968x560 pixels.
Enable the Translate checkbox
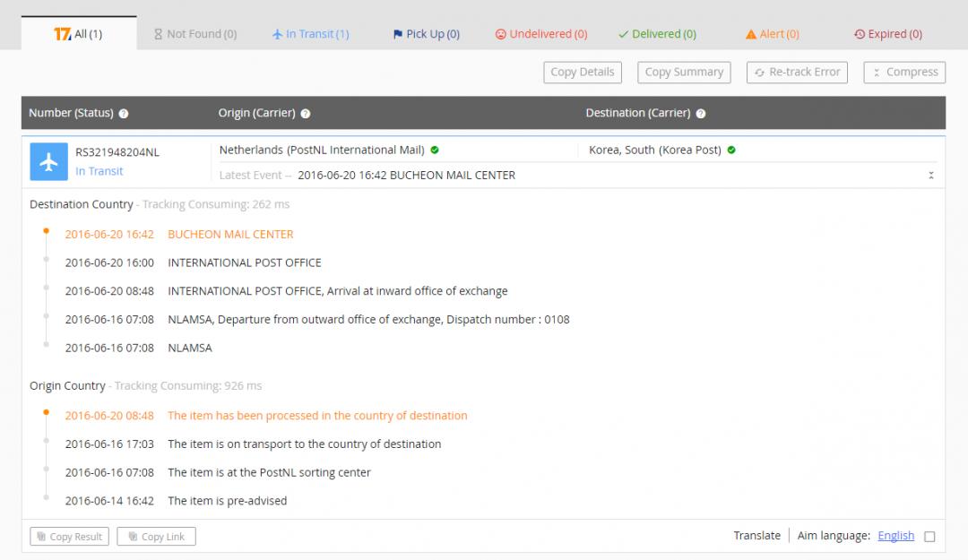pos(929,537)
